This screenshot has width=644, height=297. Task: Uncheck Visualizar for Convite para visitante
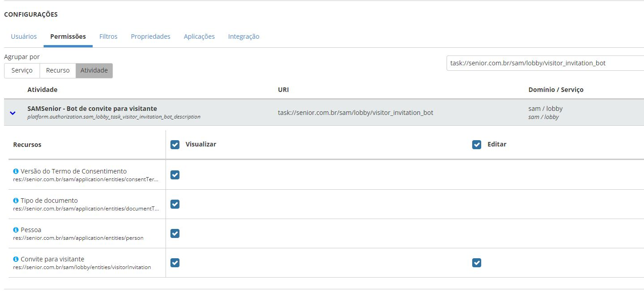coord(175,263)
